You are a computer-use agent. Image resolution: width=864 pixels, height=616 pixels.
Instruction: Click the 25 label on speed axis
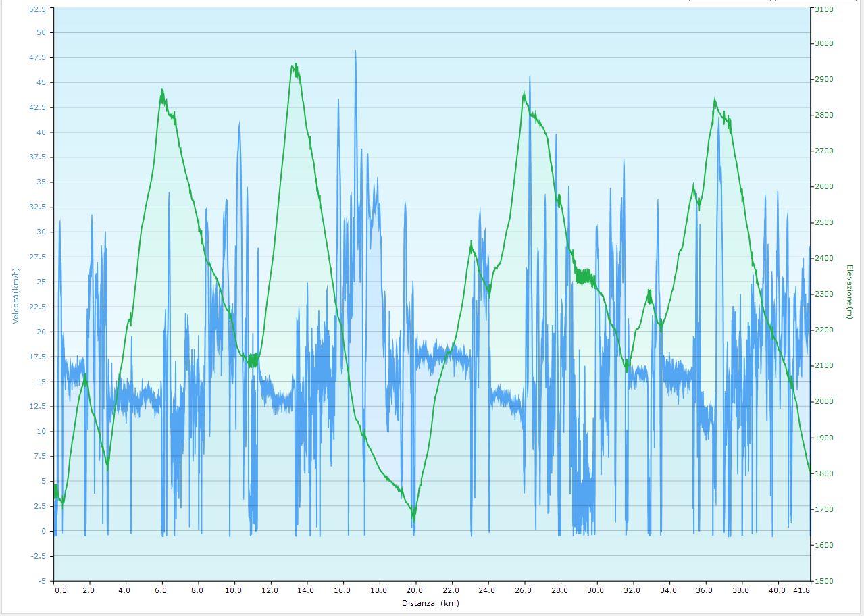(41, 282)
